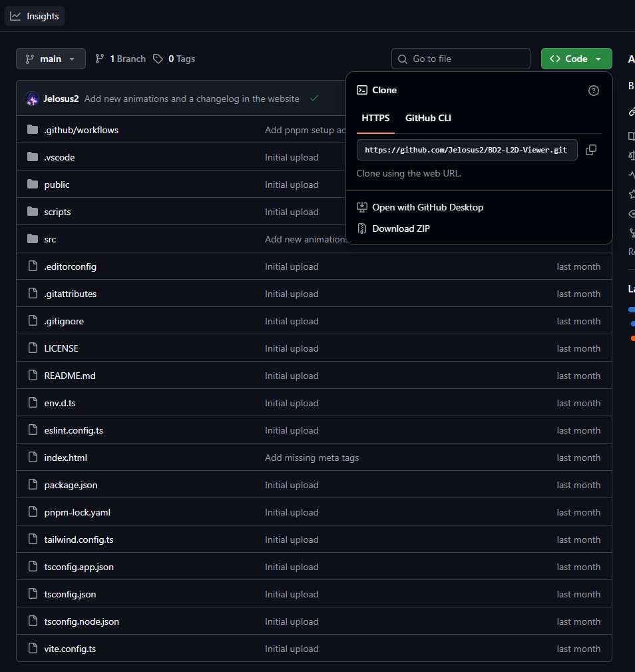Click the scripts folder icon

(x=33, y=212)
